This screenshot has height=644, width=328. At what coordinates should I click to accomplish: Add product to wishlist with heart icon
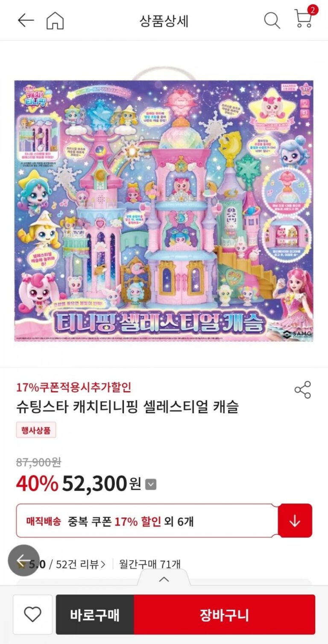(x=32, y=615)
